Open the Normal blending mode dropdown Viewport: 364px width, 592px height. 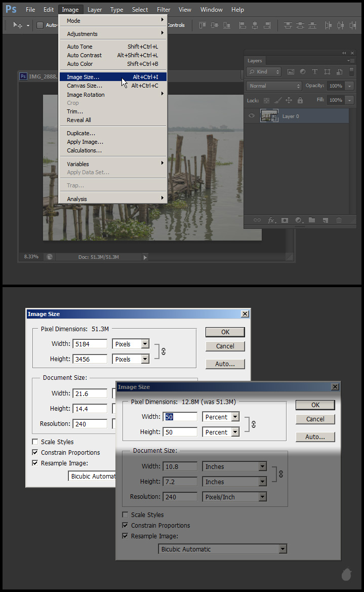(x=274, y=86)
